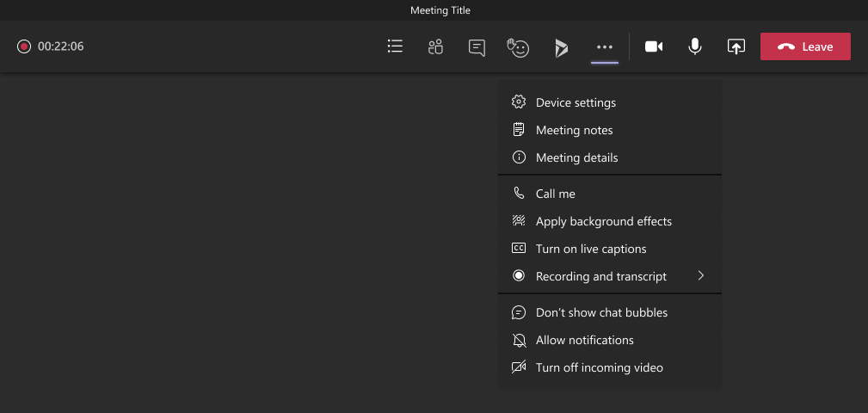The image size is (868, 413).
Task: Click the 00:22:06 meeting timer
Action: [61, 46]
